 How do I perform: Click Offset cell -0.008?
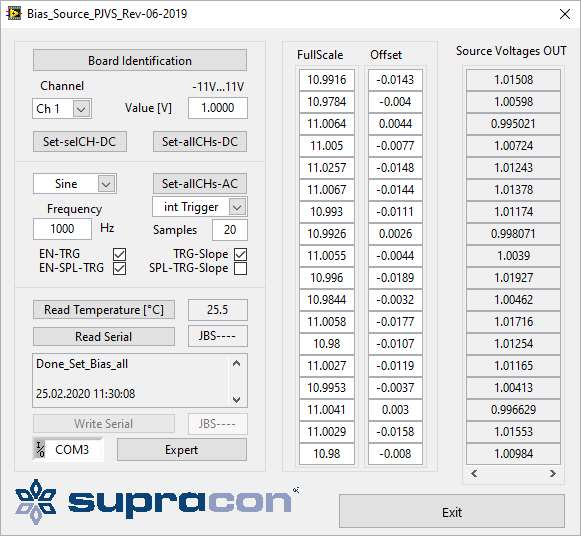[395, 453]
